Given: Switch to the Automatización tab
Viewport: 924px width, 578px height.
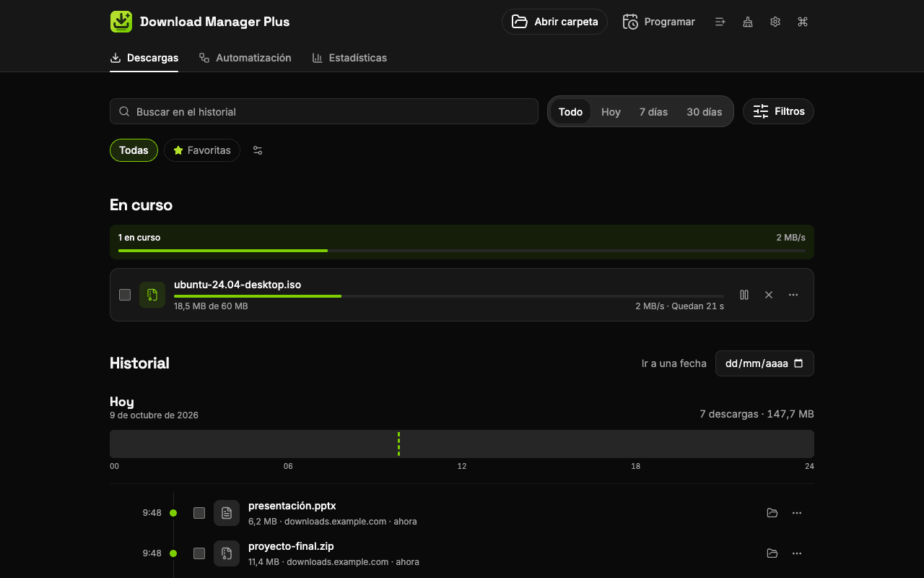Looking at the screenshot, I should coord(245,58).
